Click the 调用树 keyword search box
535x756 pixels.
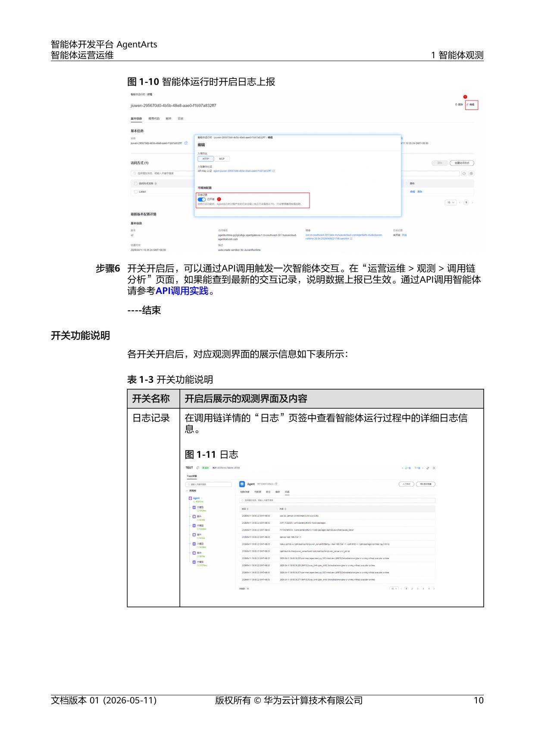tap(209, 484)
